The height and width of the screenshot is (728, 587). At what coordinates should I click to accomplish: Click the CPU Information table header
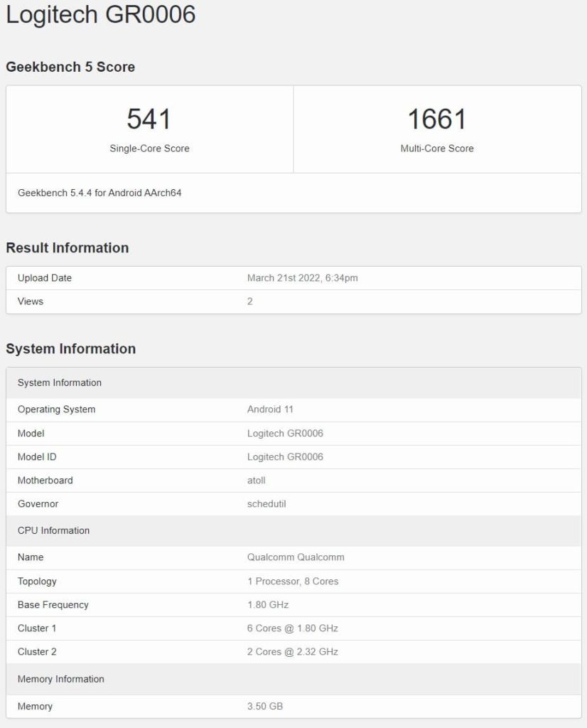(x=54, y=531)
